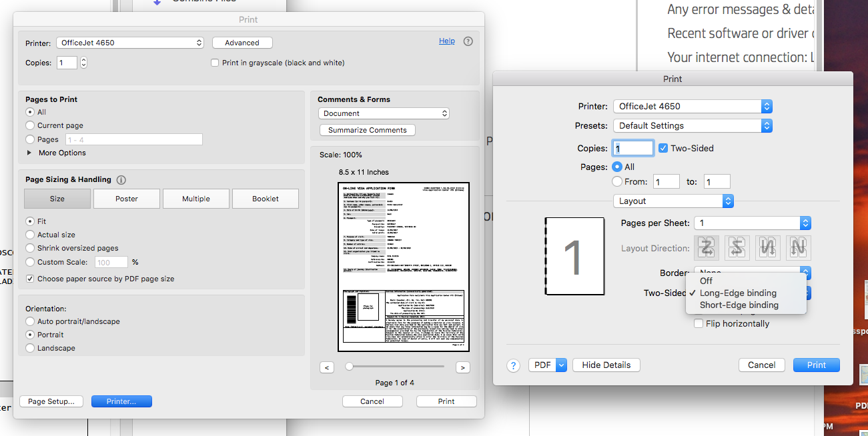Open the Help link in Acrobat dialog

click(x=447, y=41)
